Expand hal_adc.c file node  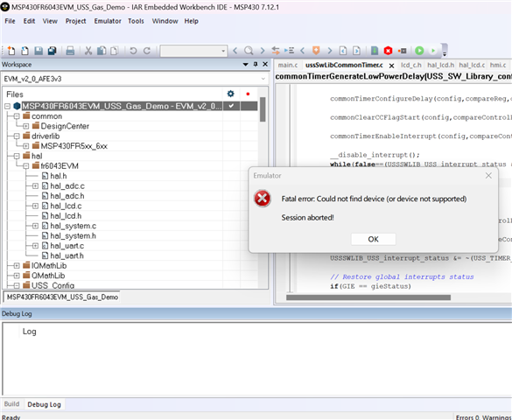35,186
